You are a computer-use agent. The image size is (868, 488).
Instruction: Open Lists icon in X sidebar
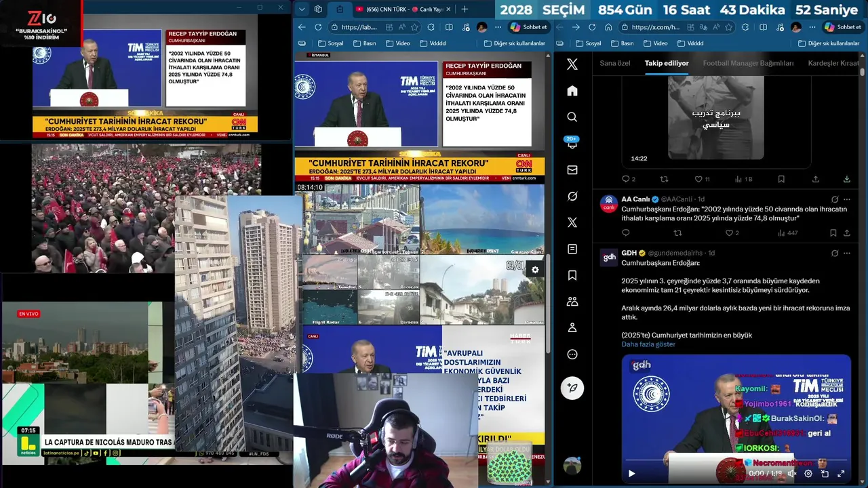[572, 249]
